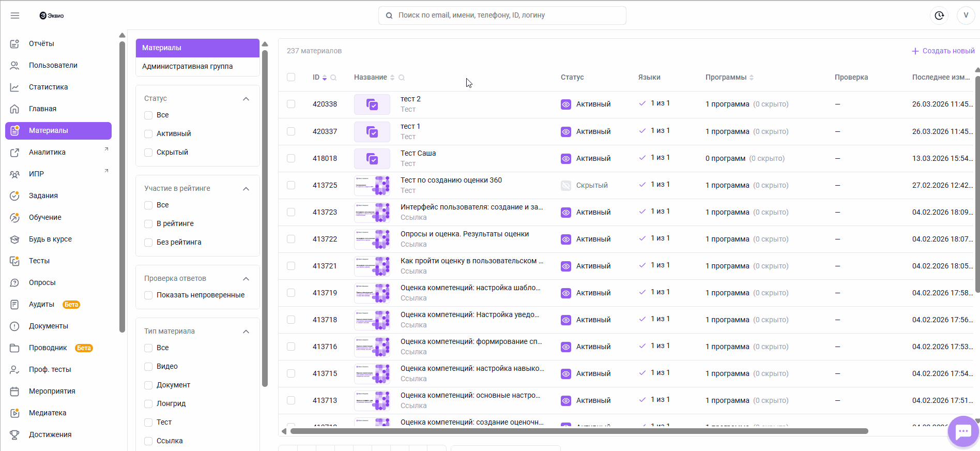
Task: Click the history clock icon in header
Action: [939, 16]
